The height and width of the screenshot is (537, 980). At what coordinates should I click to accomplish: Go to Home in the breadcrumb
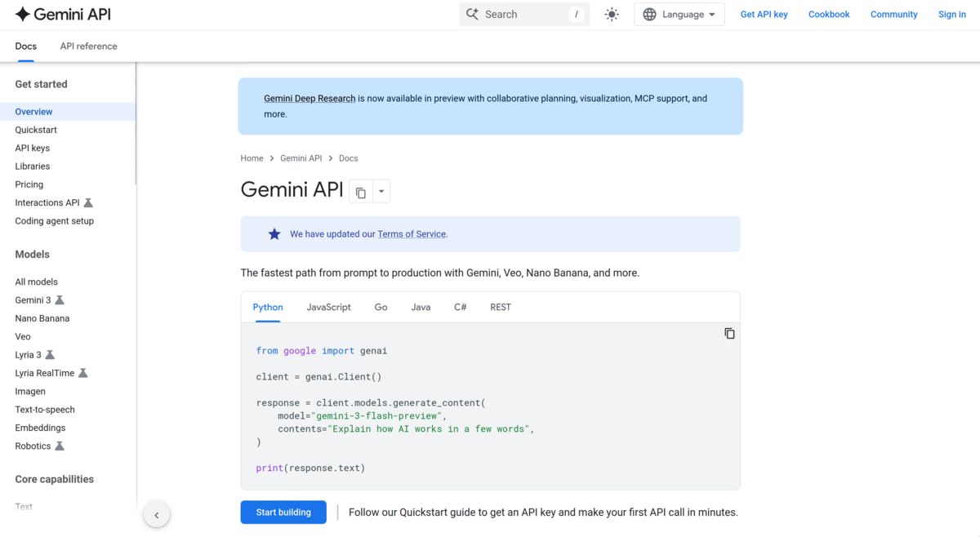(252, 158)
